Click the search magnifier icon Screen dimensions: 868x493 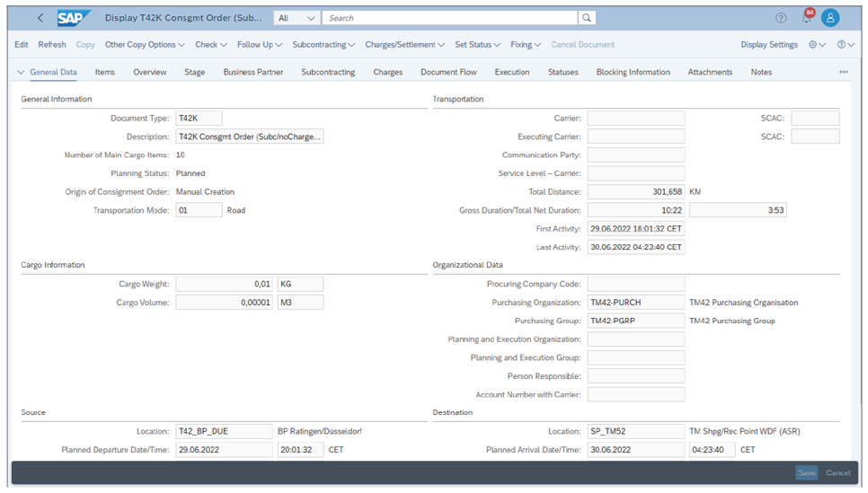(587, 18)
